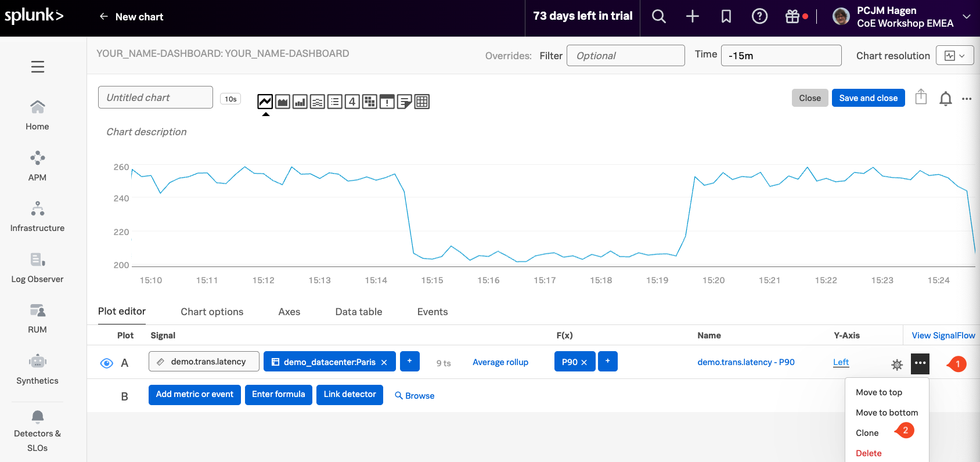980x462 pixels.
Task: Click the search magnifier in top bar
Action: coord(658,17)
